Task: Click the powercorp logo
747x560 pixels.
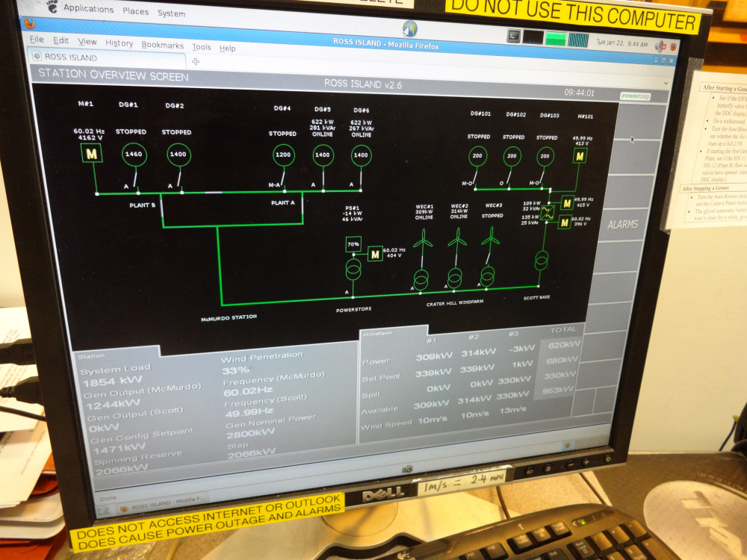Action: [x=636, y=96]
